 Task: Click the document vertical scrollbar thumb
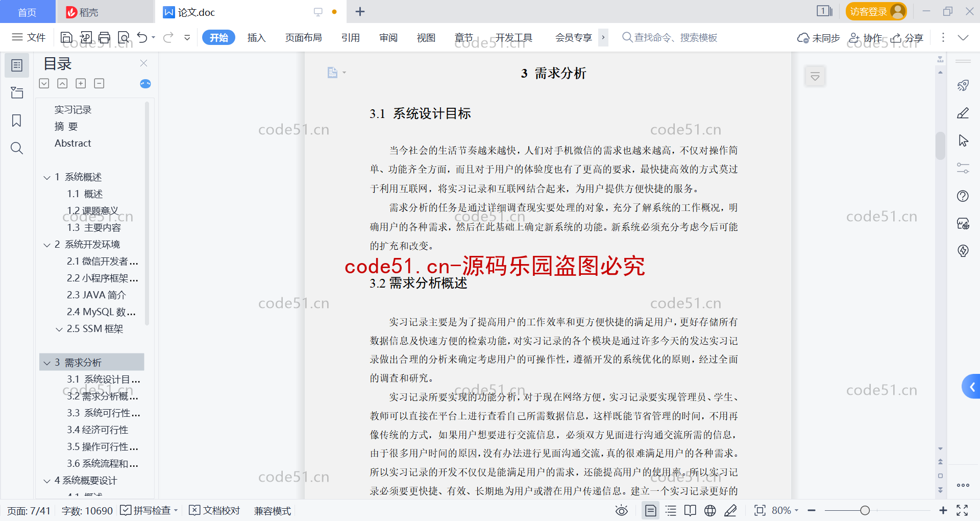940,146
